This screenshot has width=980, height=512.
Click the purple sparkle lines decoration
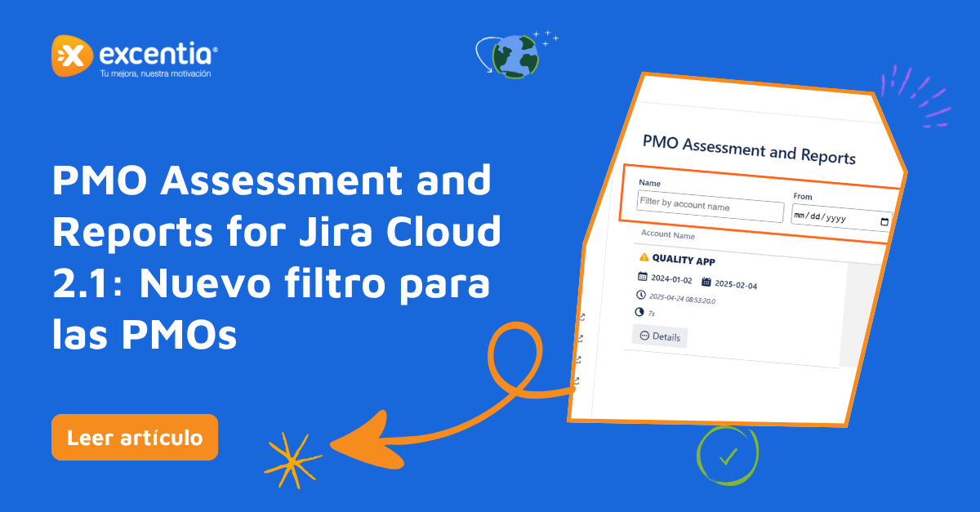point(916,96)
